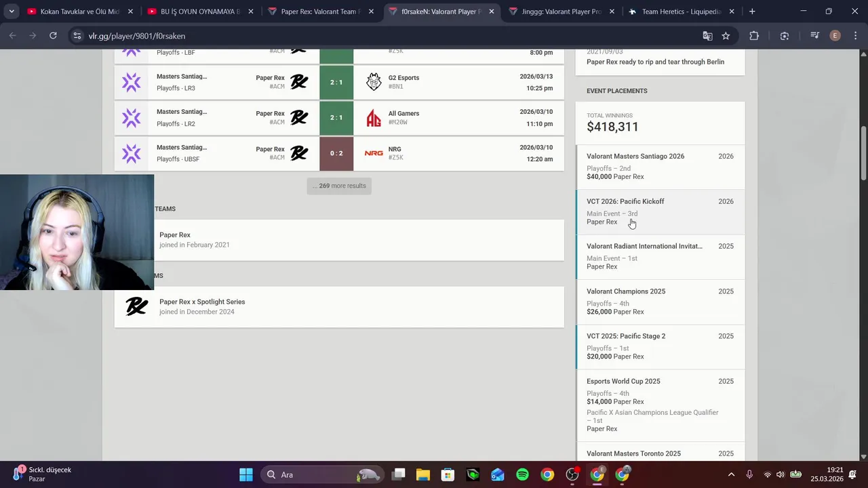This screenshot has width=868, height=488.
Task: Open the screenshot extension icon
Action: coord(785,36)
